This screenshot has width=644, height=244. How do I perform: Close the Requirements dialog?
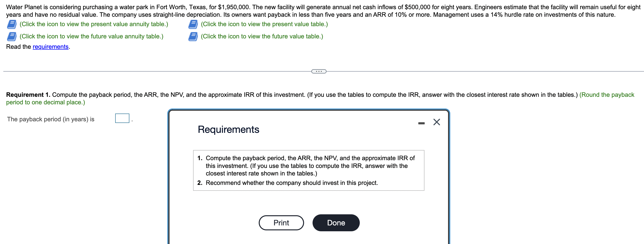[436, 122]
